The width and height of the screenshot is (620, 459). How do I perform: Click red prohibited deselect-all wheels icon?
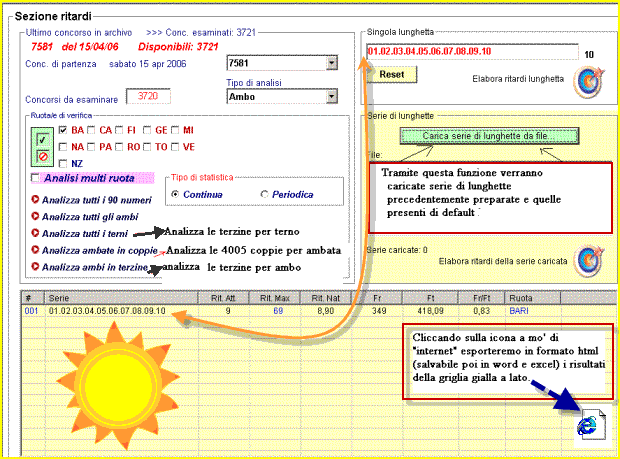(42, 156)
